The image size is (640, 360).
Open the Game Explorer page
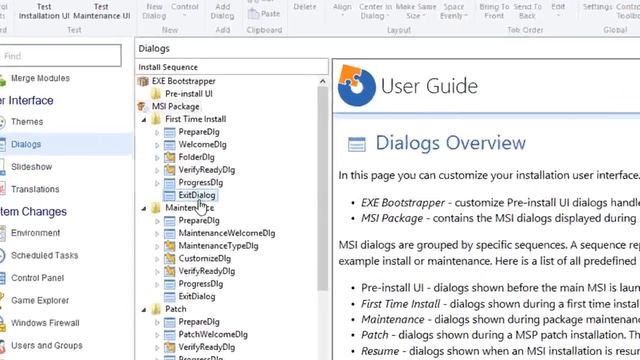click(x=40, y=300)
